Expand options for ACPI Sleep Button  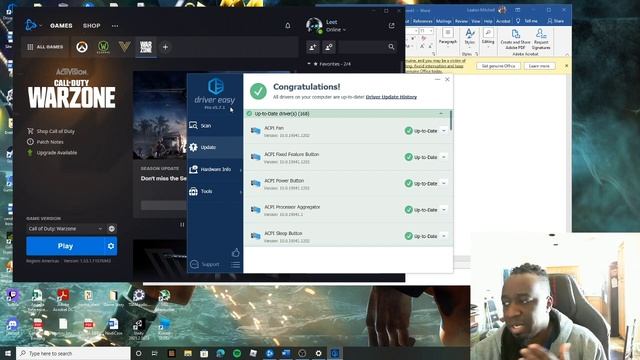pos(444,236)
